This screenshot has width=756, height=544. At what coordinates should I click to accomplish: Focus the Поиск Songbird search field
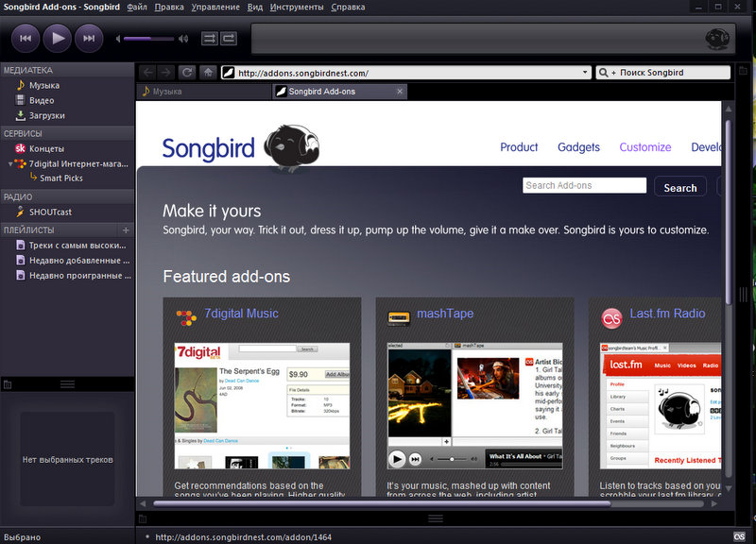(663, 73)
